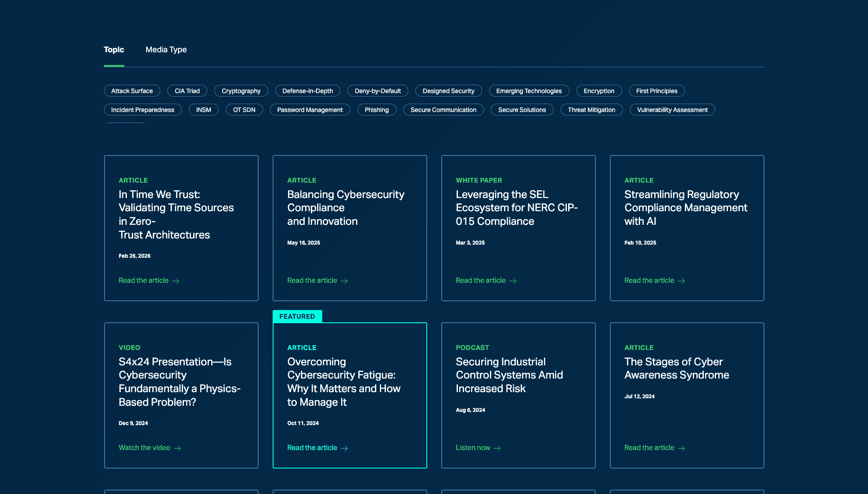This screenshot has width=868, height=494.
Task: Click the arrow icon on the NERC CIP-015 white paper card
Action: [513, 281]
